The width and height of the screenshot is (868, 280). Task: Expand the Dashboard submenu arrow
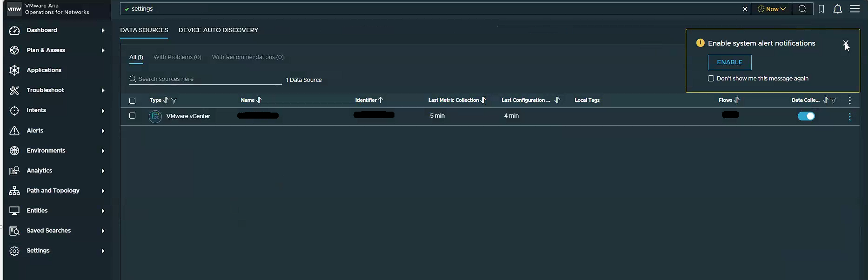[103, 31]
